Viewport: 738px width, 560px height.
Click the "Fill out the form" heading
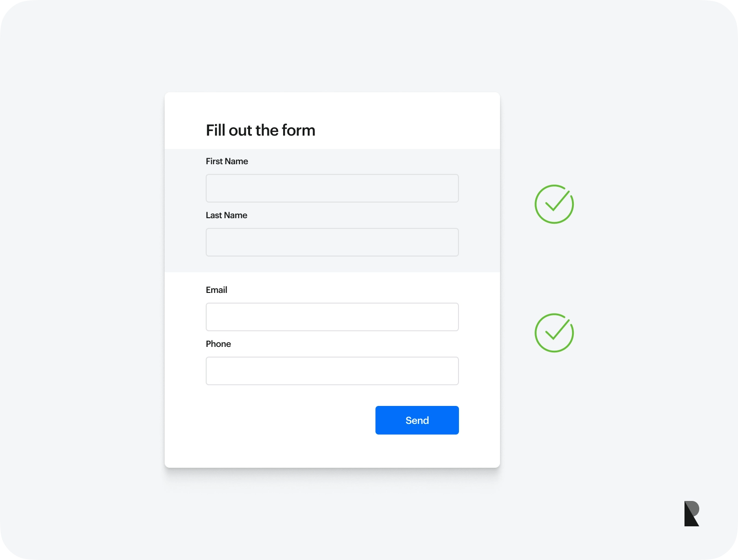[x=261, y=131]
